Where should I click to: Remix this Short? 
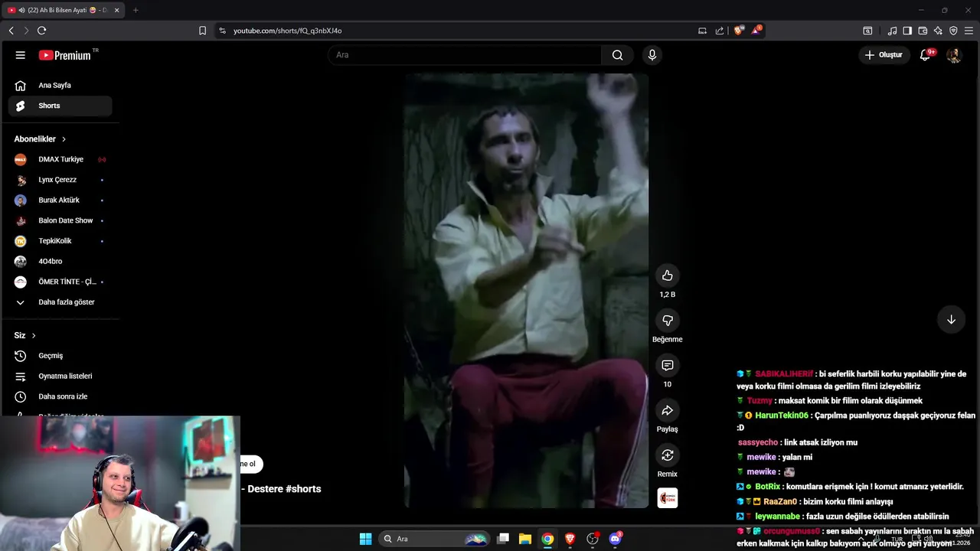pos(668,455)
